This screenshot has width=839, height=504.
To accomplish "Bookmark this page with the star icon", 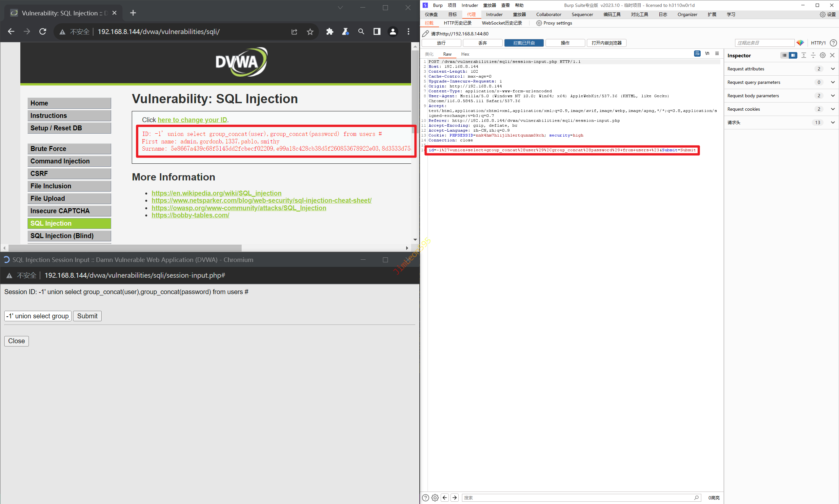I will click(x=310, y=31).
